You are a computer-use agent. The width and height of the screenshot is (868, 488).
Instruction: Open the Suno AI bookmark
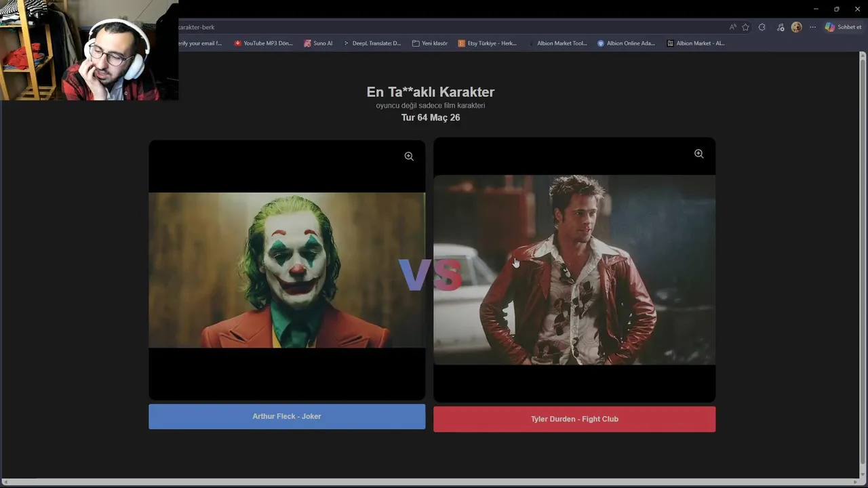tap(318, 43)
